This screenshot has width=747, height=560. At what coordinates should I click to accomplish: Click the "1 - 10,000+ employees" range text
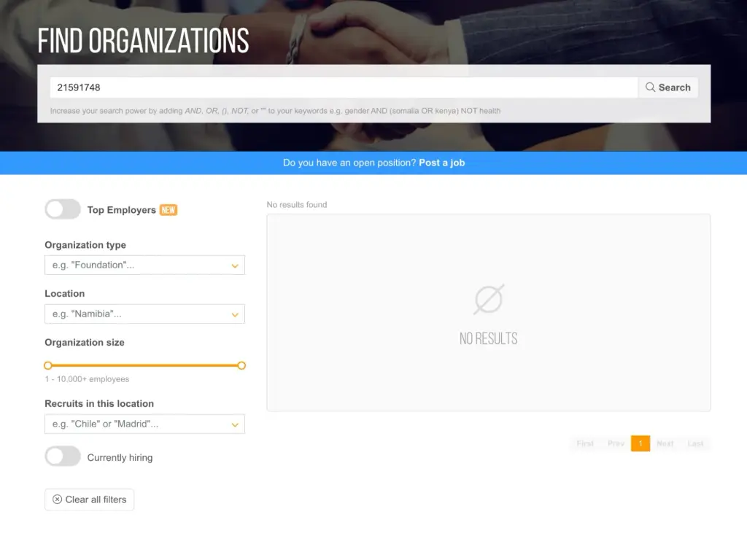(x=88, y=379)
